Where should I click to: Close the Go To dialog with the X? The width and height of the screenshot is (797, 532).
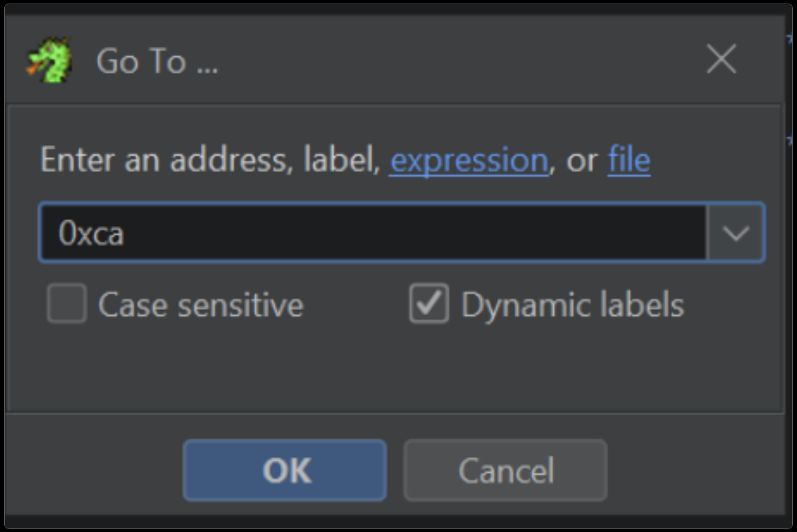click(721, 59)
